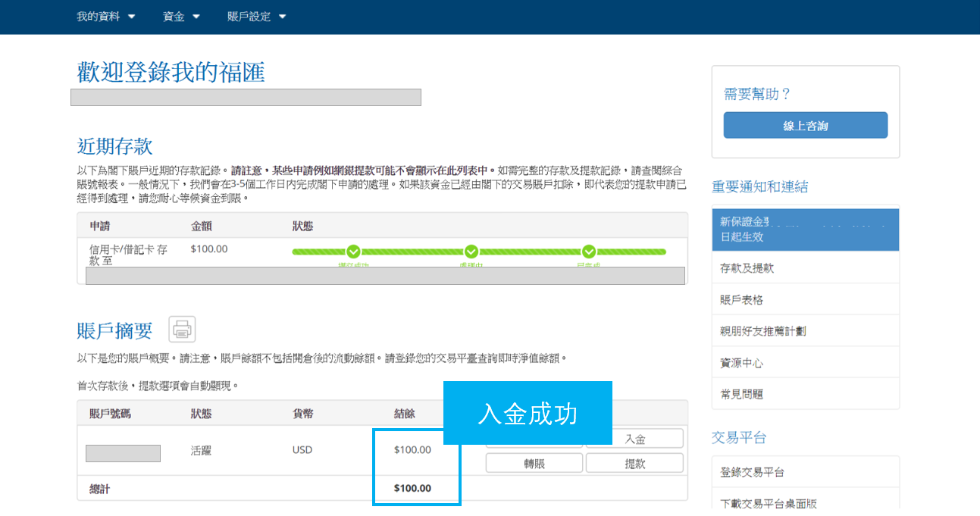Click the 總計 row label
The width and height of the screenshot is (980, 516).
[100, 489]
